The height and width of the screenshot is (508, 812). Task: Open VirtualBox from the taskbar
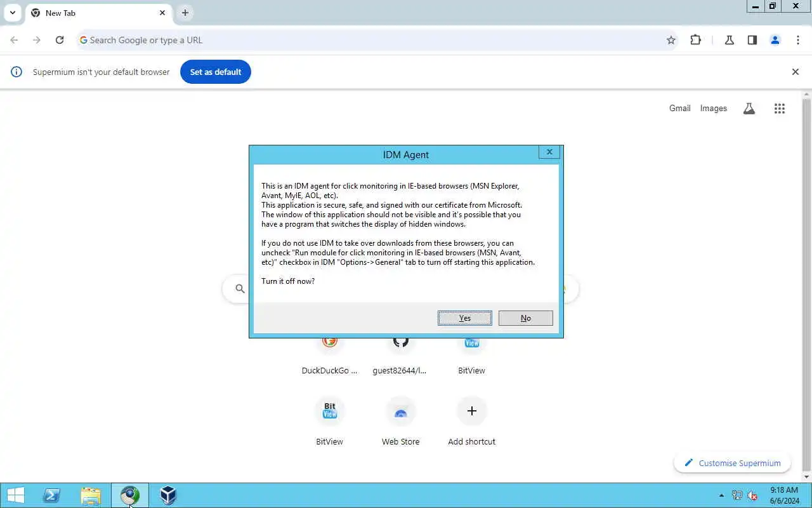tap(168, 495)
